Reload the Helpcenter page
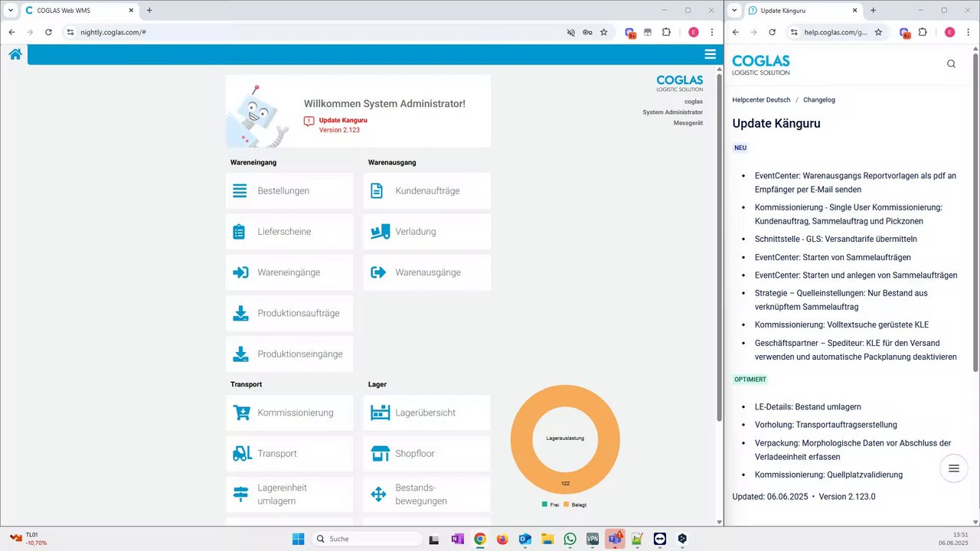Image resolution: width=980 pixels, height=551 pixels. pyautogui.click(x=772, y=32)
